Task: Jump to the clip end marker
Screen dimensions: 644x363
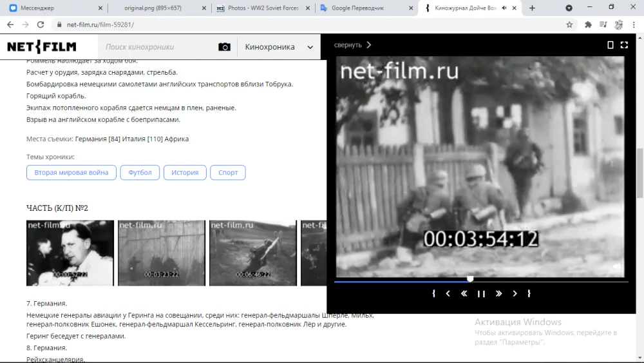Action: pyautogui.click(x=529, y=293)
